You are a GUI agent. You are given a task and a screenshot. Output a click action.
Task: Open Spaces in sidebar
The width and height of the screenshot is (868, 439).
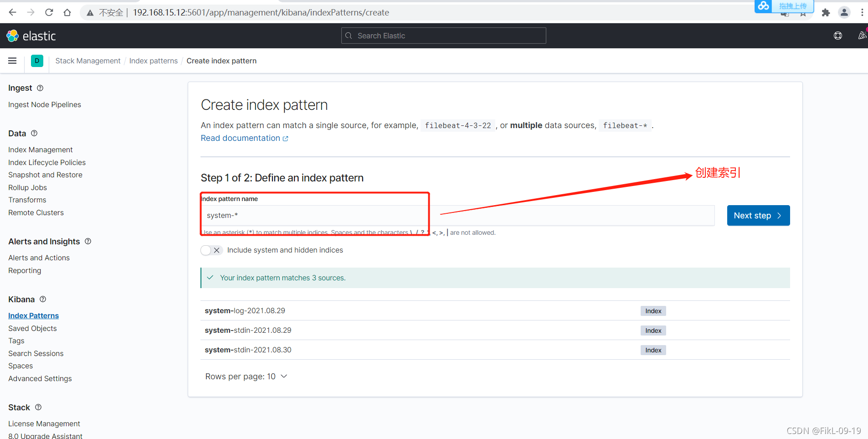(x=21, y=366)
